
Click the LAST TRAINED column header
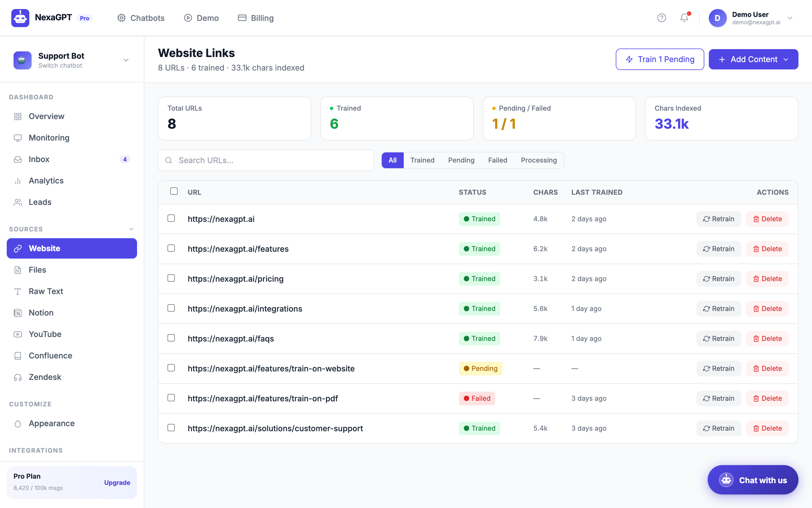tap(597, 192)
